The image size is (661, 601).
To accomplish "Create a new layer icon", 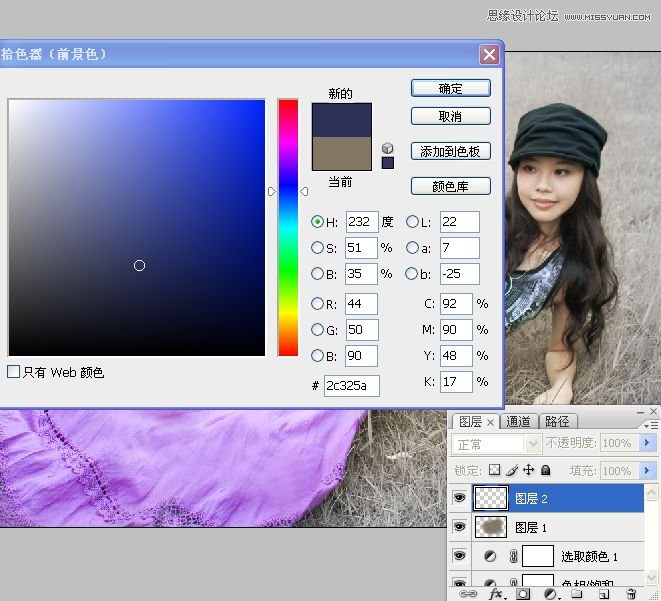I will pos(604,594).
